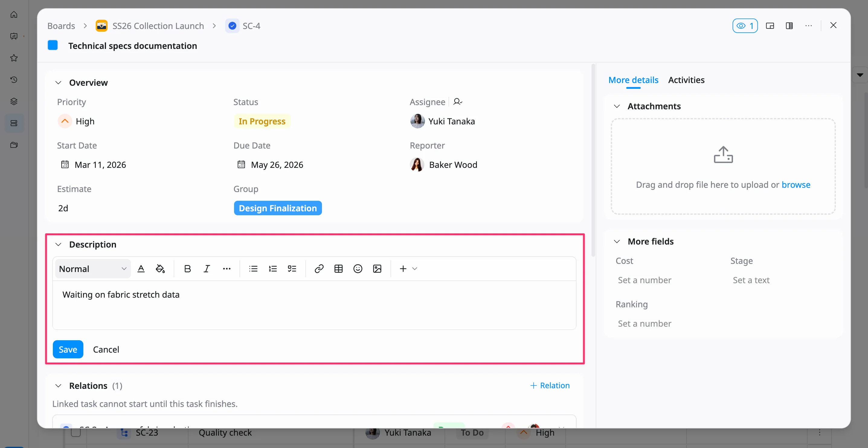
Task: Click the dialog vertical scrollbar
Action: [593, 161]
